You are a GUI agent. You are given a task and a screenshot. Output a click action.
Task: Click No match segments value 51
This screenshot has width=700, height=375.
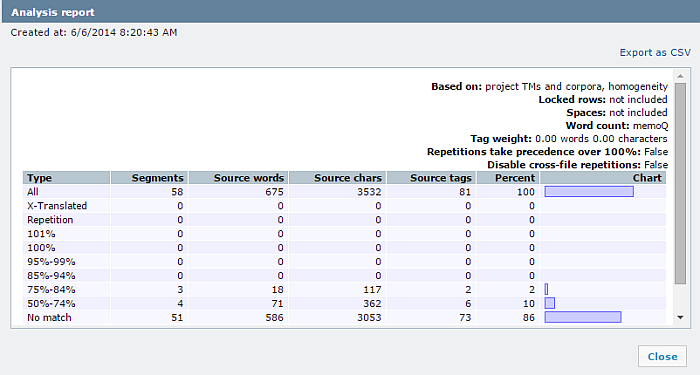click(177, 318)
